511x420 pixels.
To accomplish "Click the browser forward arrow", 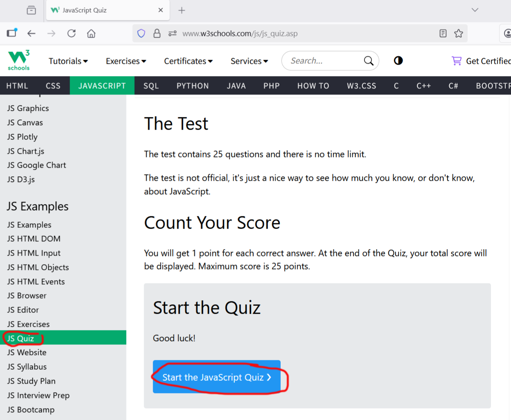I will tap(51, 34).
